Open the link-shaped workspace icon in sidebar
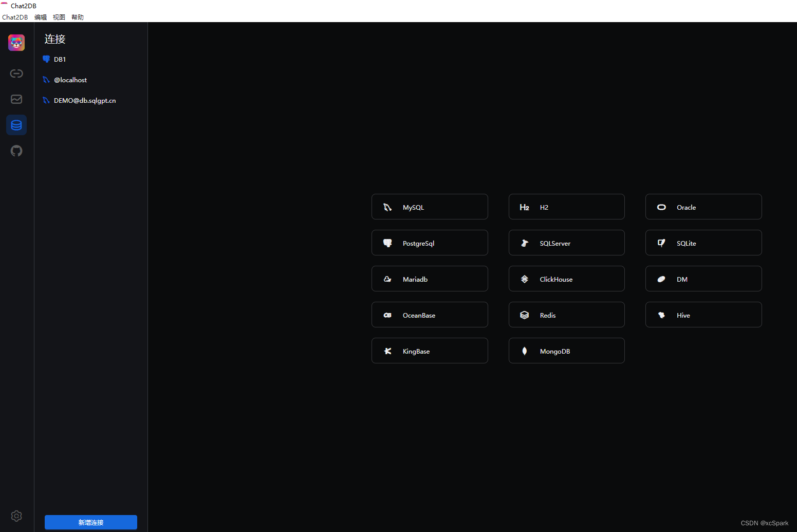The width and height of the screenshot is (797, 532). pos(16,74)
